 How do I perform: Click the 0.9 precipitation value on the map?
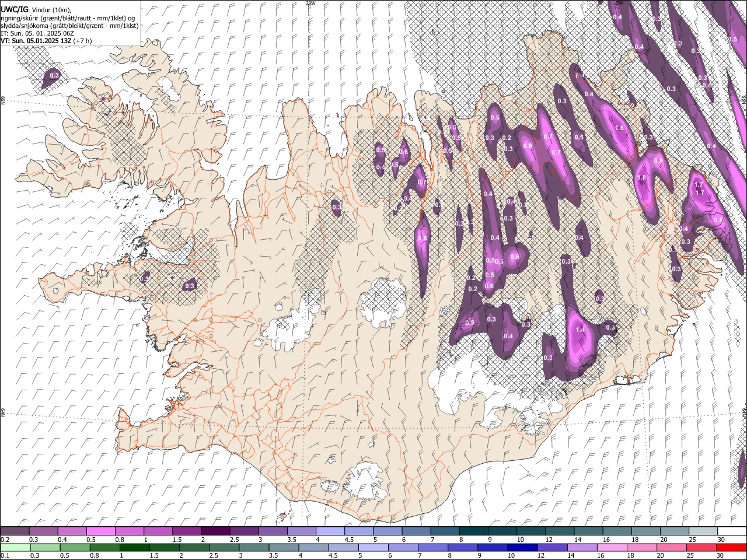point(658,160)
